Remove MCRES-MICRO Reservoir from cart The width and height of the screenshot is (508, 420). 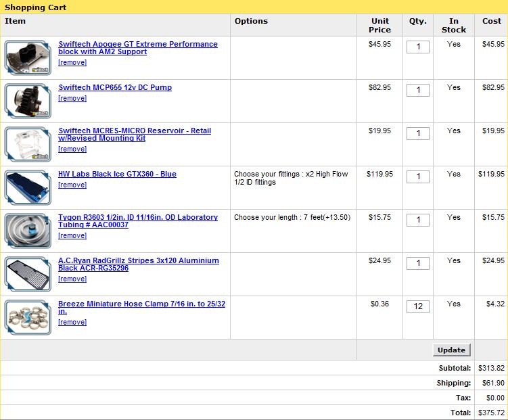(x=72, y=149)
